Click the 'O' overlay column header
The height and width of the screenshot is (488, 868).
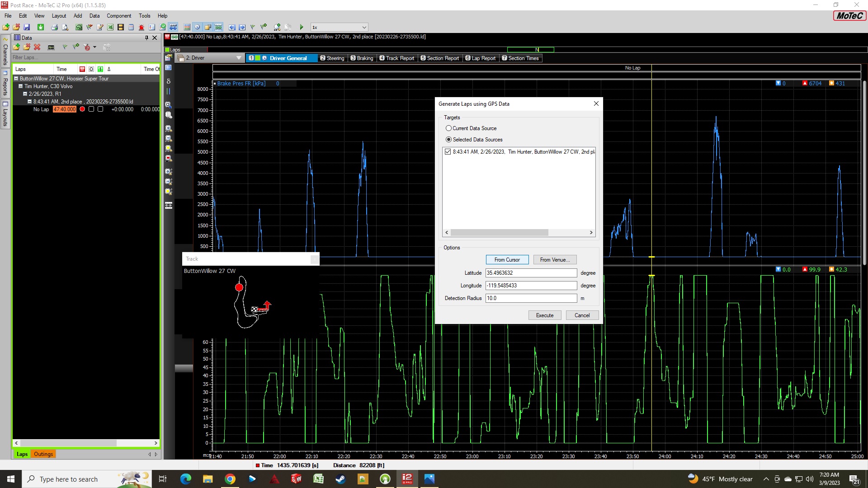91,69
